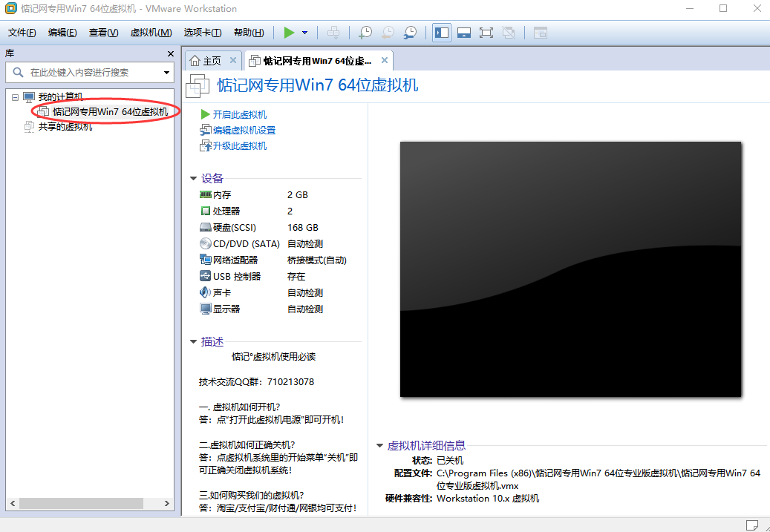The width and height of the screenshot is (770, 532).
Task: Click the full screen mode icon
Action: (486, 33)
